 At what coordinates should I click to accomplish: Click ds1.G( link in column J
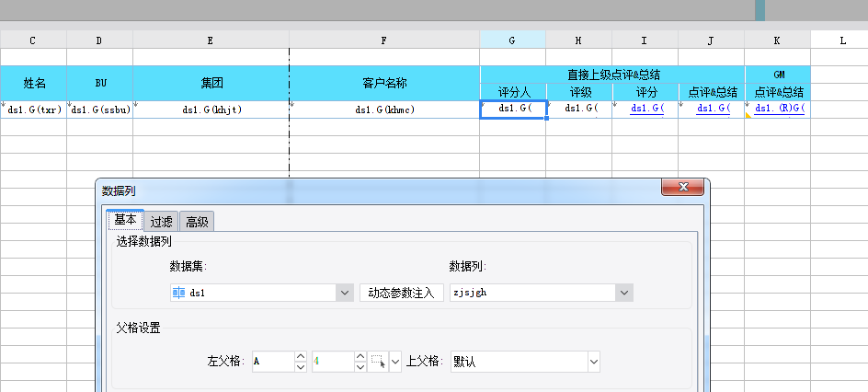click(x=713, y=109)
